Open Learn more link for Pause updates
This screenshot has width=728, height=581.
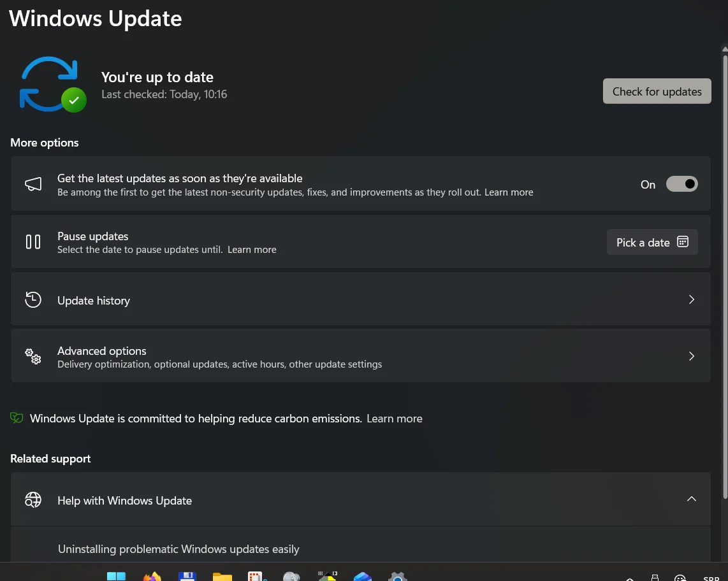click(252, 250)
